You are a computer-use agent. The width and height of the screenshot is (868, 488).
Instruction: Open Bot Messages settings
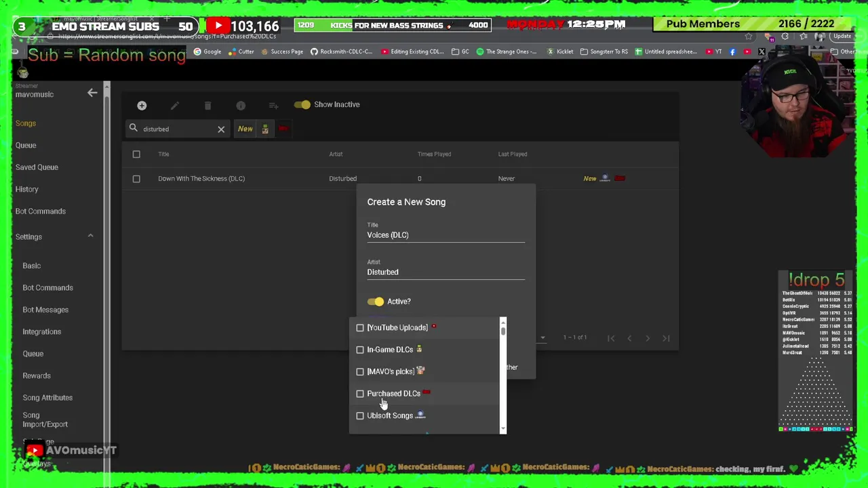(45, 310)
